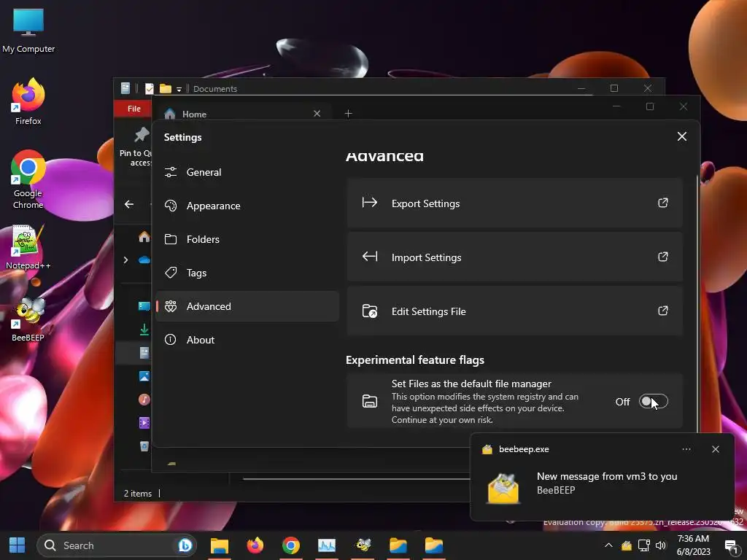
Task: Expand the OneDrive tree item in Documents
Action: (125, 260)
